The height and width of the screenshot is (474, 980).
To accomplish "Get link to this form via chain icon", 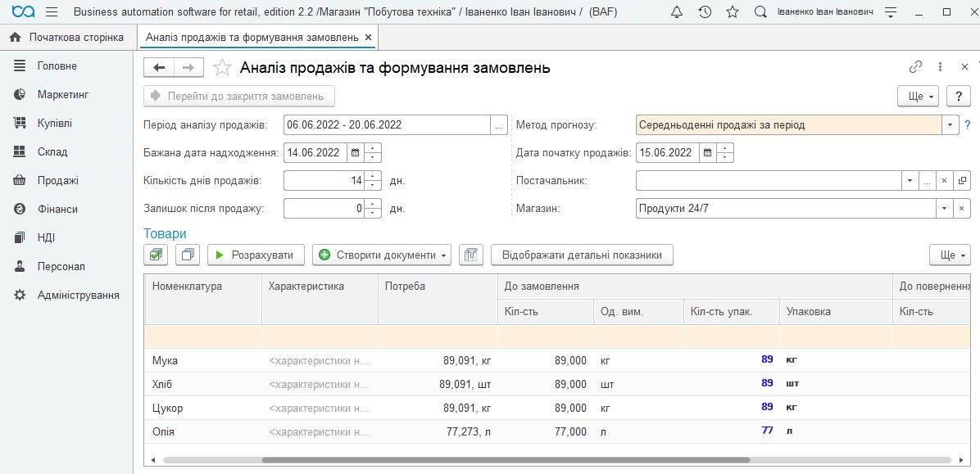I will click(x=915, y=68).
